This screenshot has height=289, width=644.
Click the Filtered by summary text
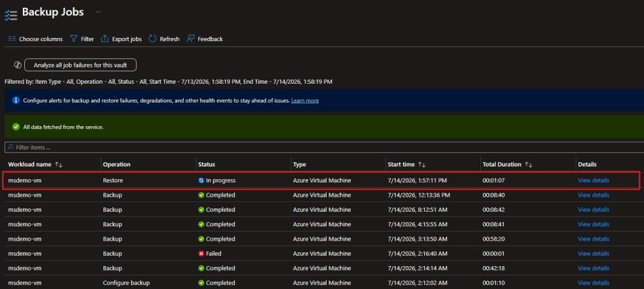click(168, 82)
